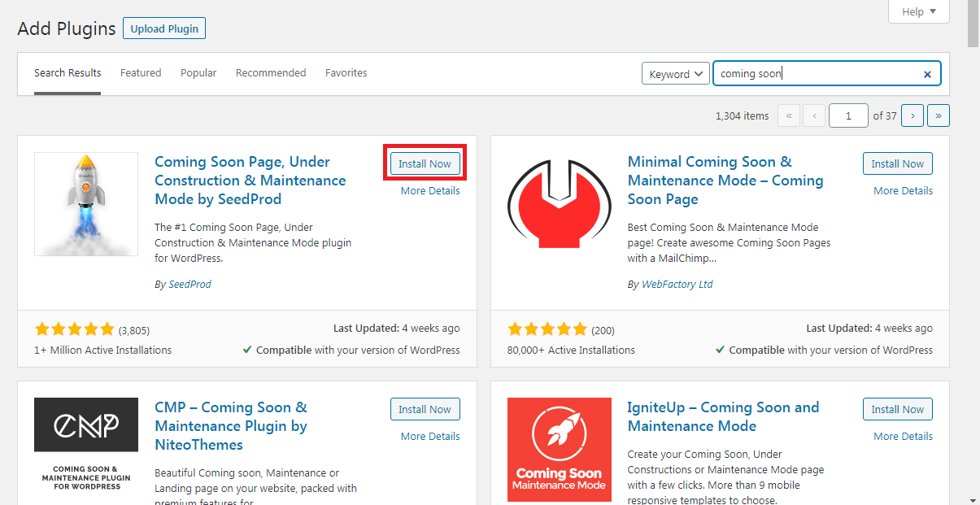
Task: Click the Upload Plugin button
Action: coord(165,28)
